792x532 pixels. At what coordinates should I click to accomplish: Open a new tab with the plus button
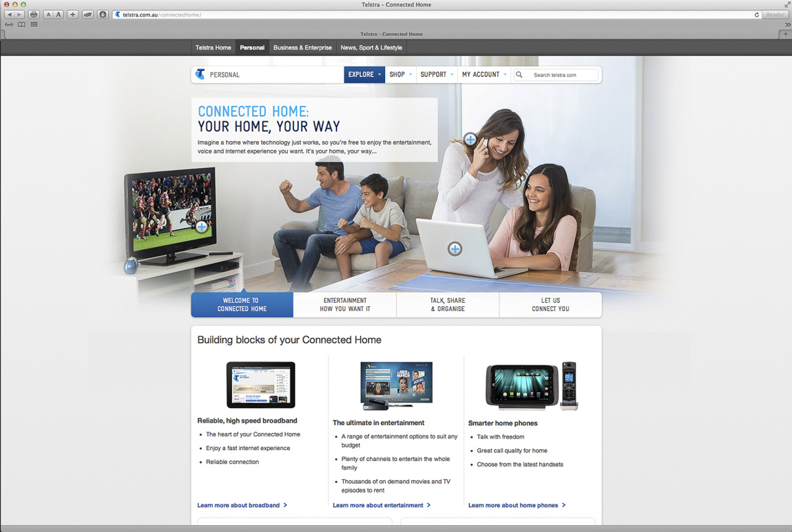785,34
